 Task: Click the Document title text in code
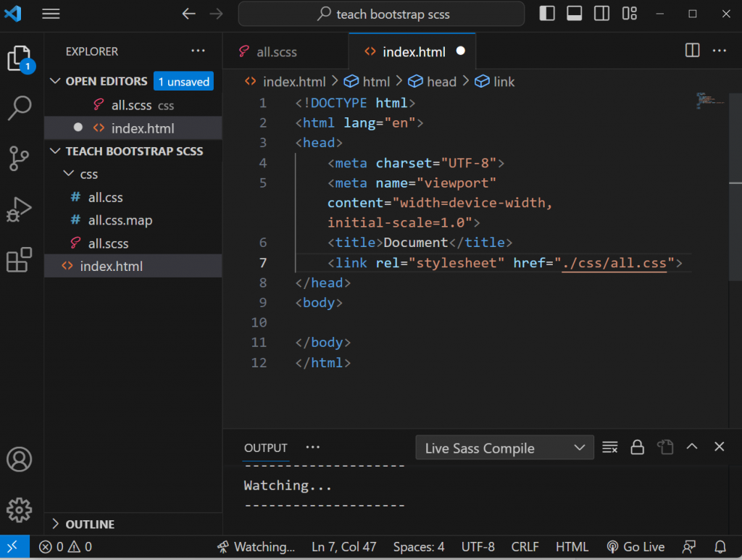tap(415, 243)
